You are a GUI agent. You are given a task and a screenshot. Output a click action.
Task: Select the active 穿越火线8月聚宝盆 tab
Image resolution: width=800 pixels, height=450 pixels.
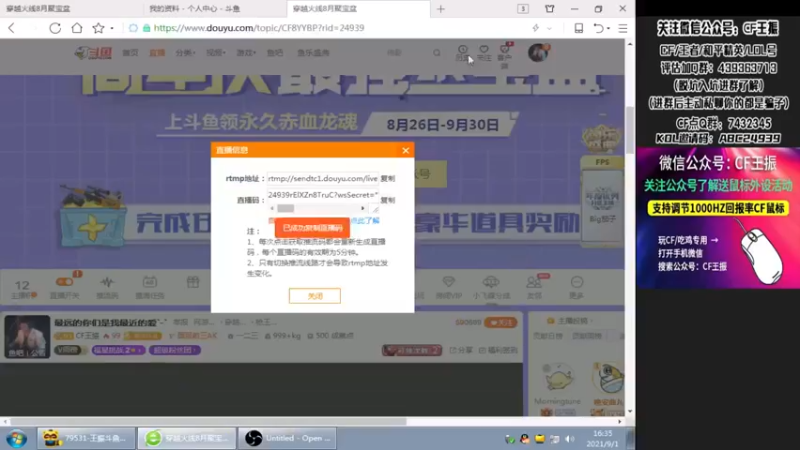[x=358, y=9]
